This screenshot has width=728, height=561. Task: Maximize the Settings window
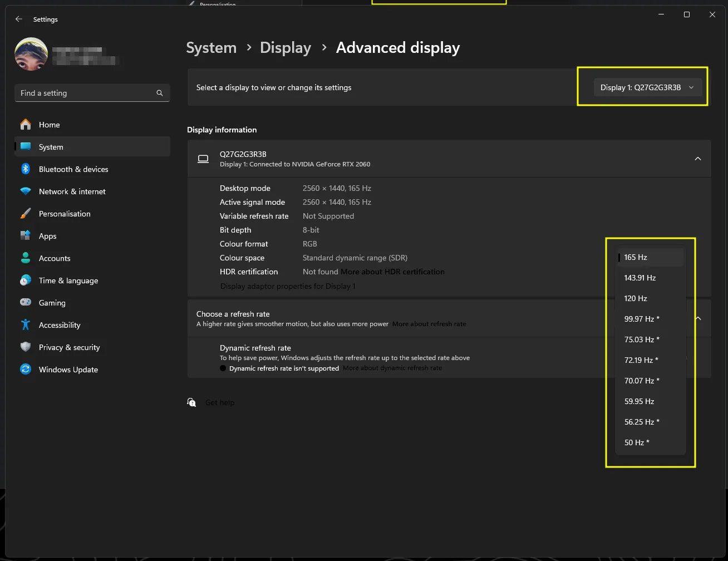687,14
